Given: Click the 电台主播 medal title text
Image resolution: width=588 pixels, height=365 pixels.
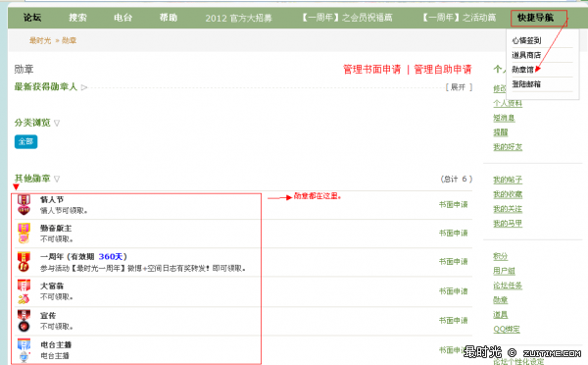Looking at the screenshot, I should 56,344.
